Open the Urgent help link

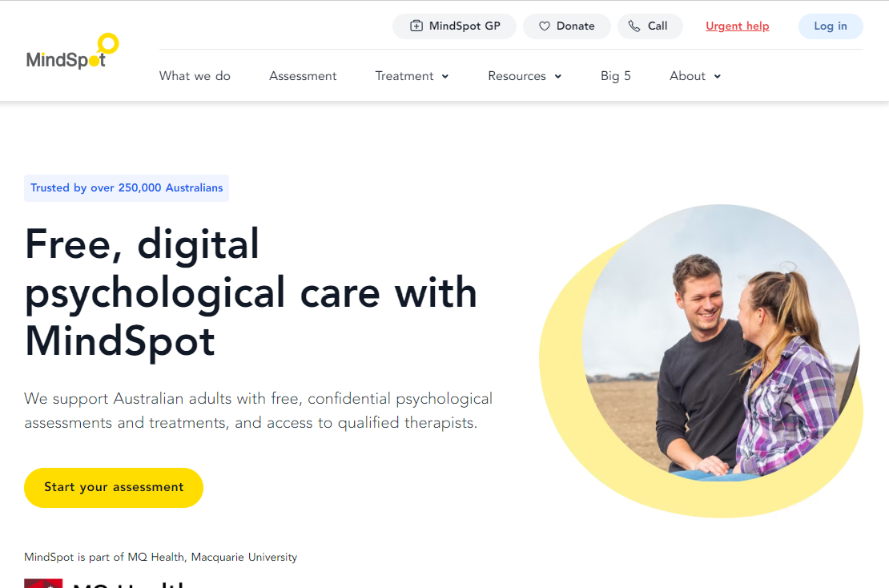pos(737,26)
